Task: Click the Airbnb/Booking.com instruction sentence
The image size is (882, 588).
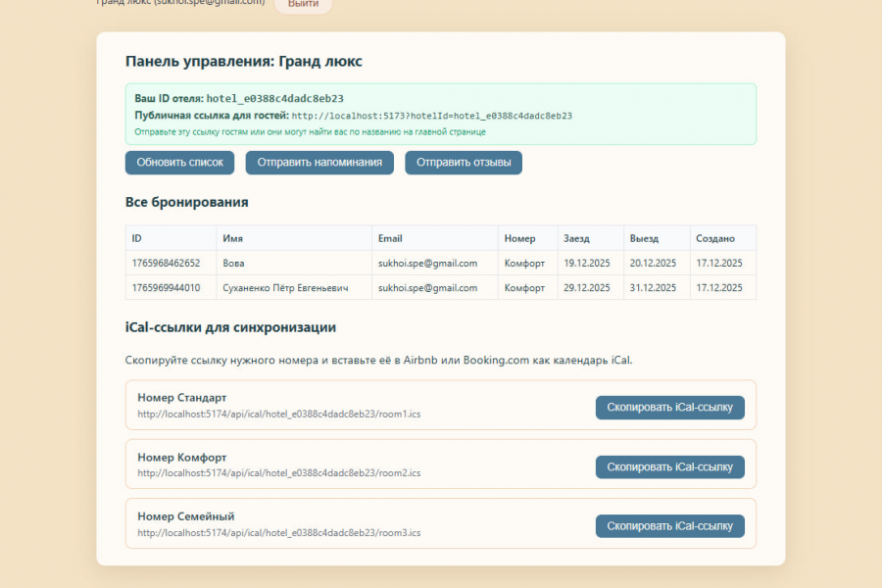Action: [x=378, y=360]
